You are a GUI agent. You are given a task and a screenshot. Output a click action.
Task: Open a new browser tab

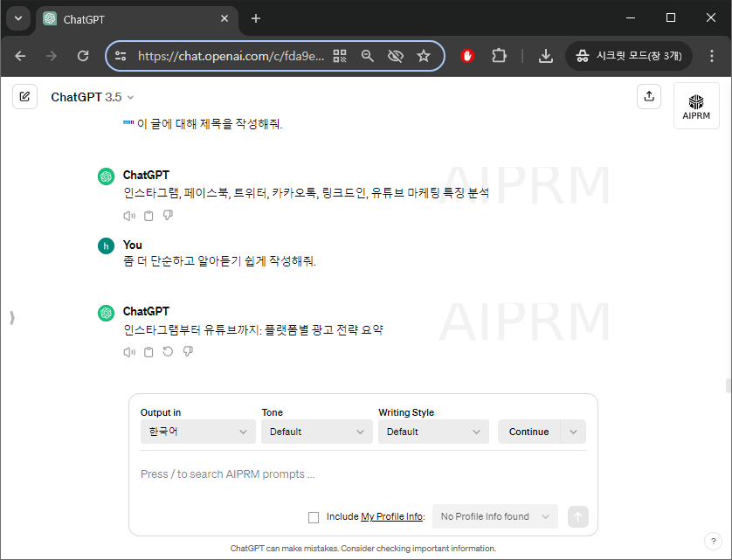pos(256,18)
